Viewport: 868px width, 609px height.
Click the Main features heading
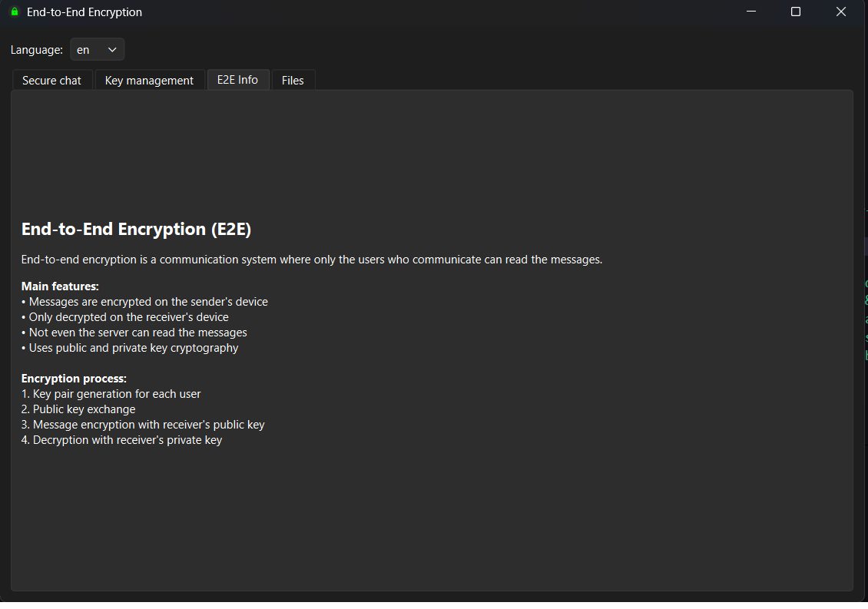(60, 286)
